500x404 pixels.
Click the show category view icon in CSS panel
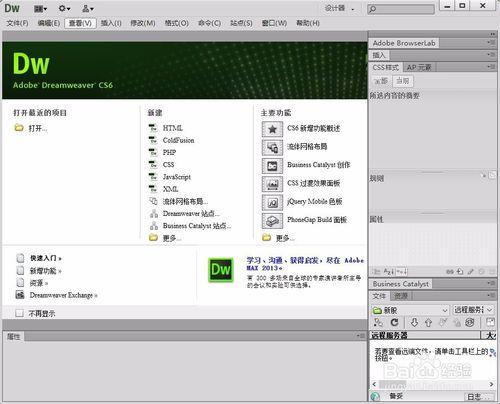pyautogui.click(x=377, y=272)
